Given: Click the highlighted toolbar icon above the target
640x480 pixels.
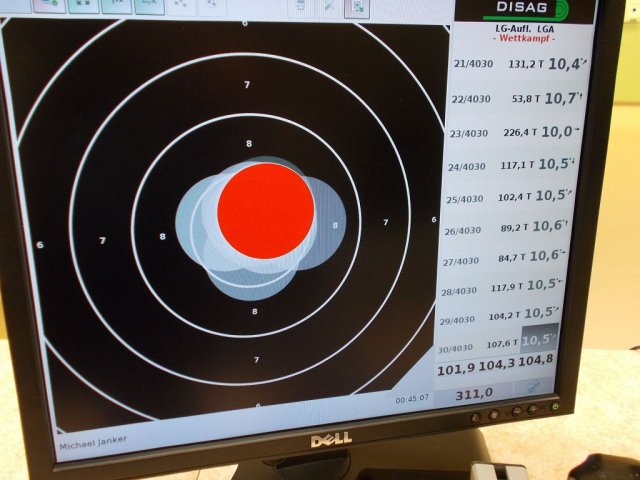Looking at the screenshot, I should pyautogui.click(x=356, y=8).
